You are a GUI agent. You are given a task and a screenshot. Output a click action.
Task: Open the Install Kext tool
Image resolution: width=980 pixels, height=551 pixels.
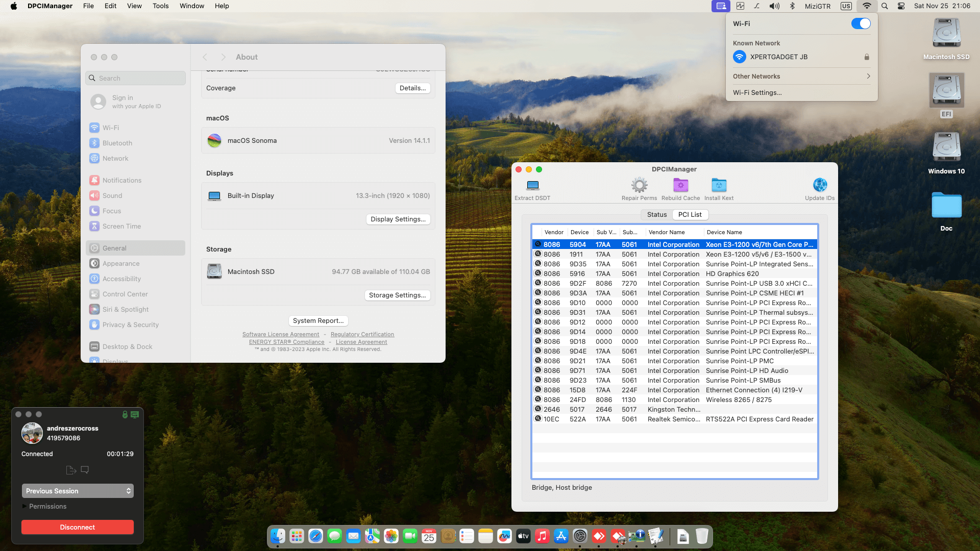click(719, 185)
